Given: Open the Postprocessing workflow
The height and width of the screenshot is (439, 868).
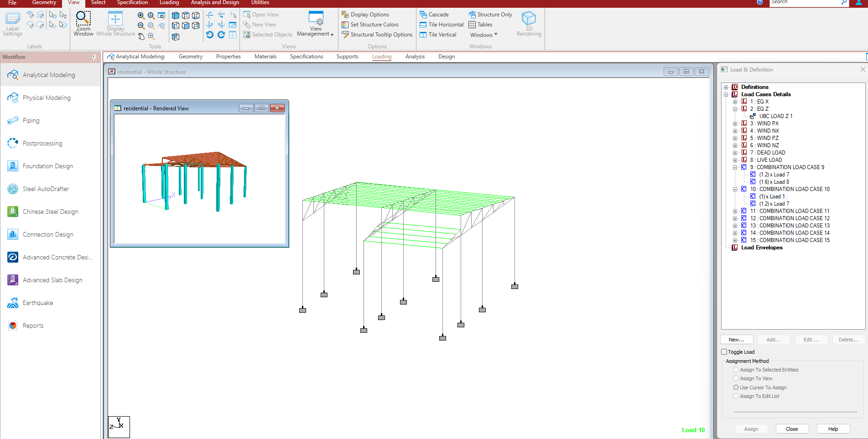Looking at the screenshot, I should (x=42, y=143).
